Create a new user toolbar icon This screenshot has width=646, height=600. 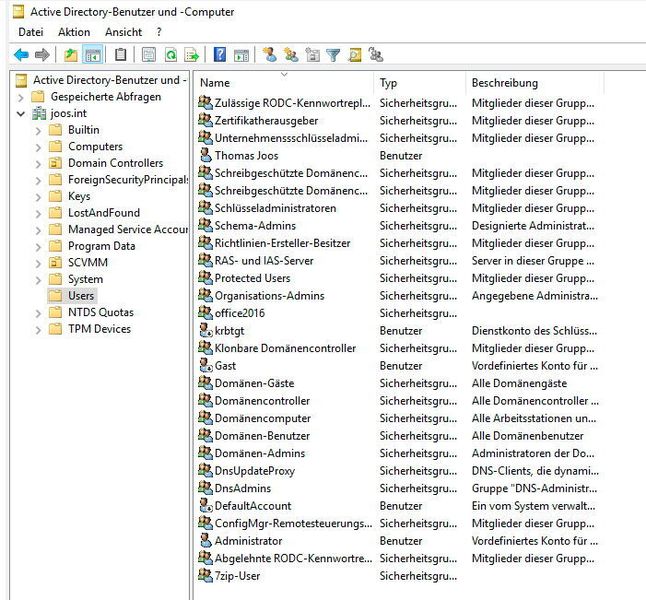tap(270, 54)
